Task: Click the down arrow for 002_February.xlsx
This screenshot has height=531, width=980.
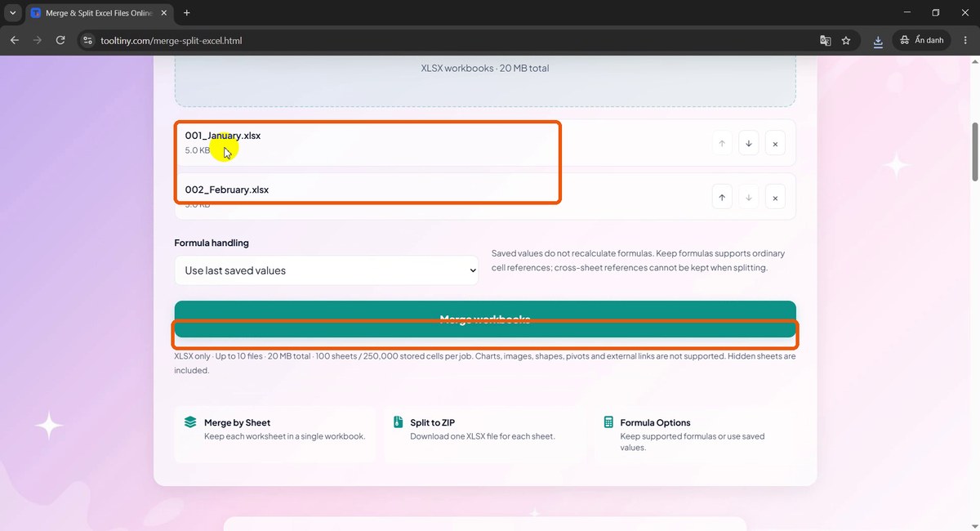Action: [748, 197]
